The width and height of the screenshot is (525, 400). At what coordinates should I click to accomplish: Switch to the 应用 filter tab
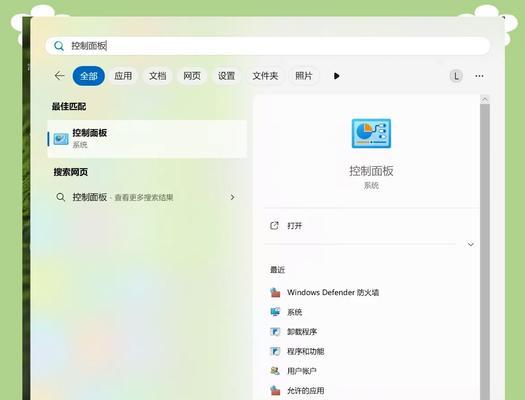click(123, 76)
